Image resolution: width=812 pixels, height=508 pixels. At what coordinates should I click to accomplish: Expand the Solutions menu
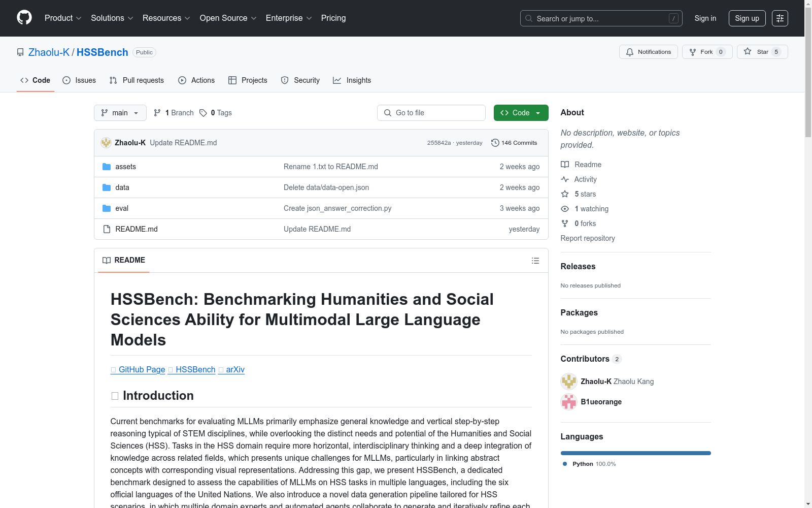click(x=112, y=18)
